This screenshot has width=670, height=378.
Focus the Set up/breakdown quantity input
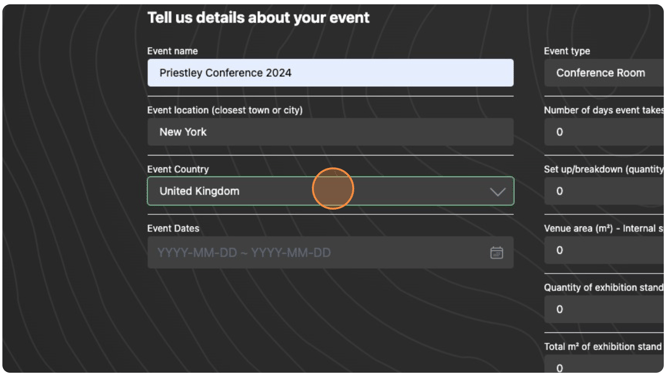pyautogui.click(x=604, y=191)
